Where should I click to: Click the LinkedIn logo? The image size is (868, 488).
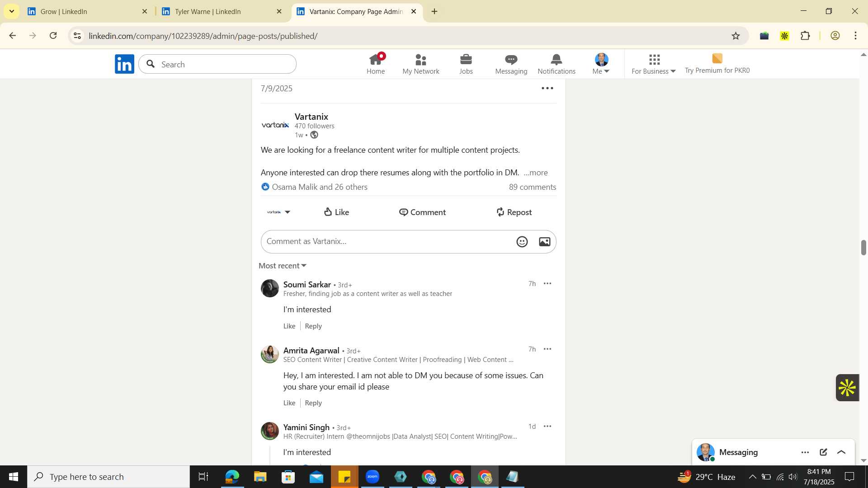point(124,64)
